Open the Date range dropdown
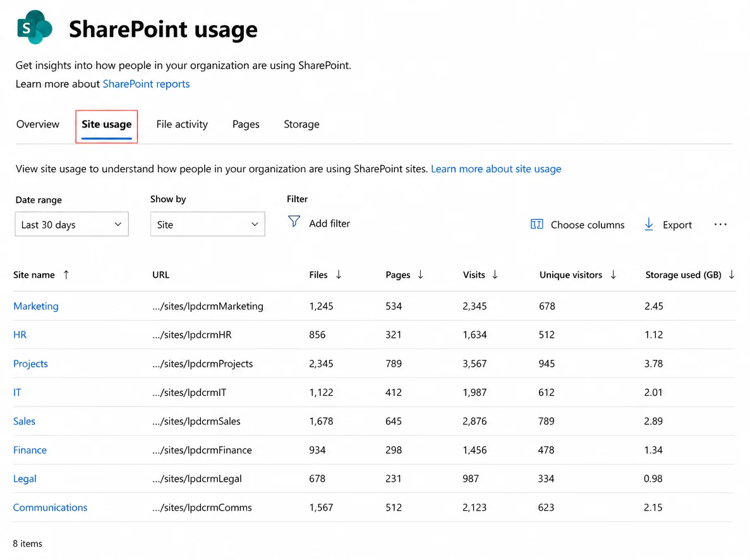750x560 pixels. (72, 224)
